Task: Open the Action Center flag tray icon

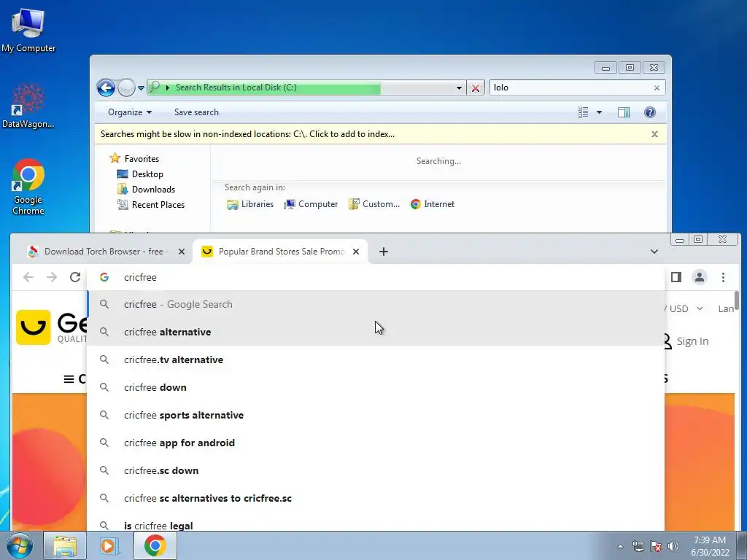Action: click(656, 546)
